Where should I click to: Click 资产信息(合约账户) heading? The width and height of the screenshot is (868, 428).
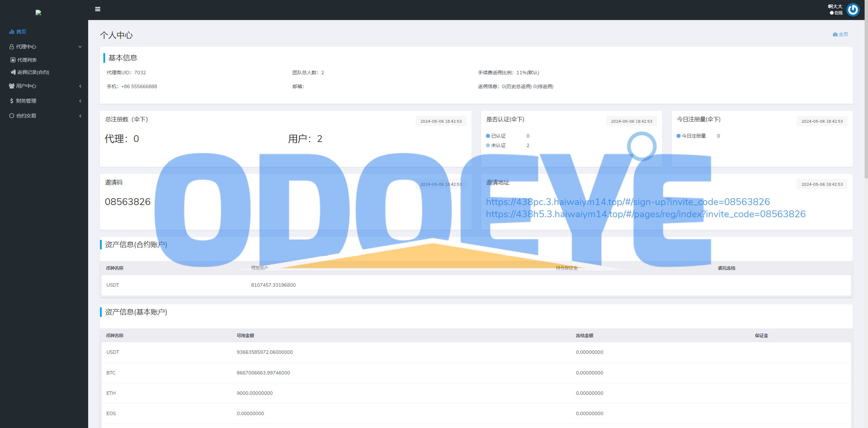pos(136,245)
